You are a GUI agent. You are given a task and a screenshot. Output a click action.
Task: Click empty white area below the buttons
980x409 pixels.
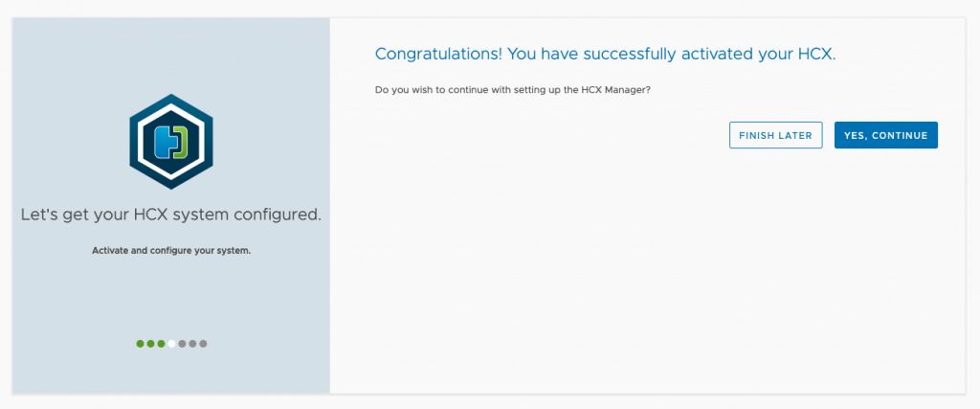648,269
